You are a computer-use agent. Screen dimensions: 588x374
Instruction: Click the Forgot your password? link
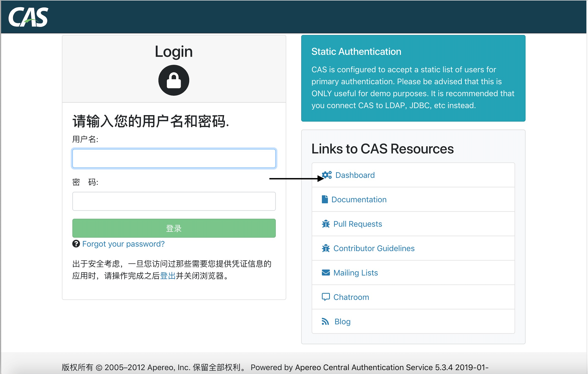[123, 244]
